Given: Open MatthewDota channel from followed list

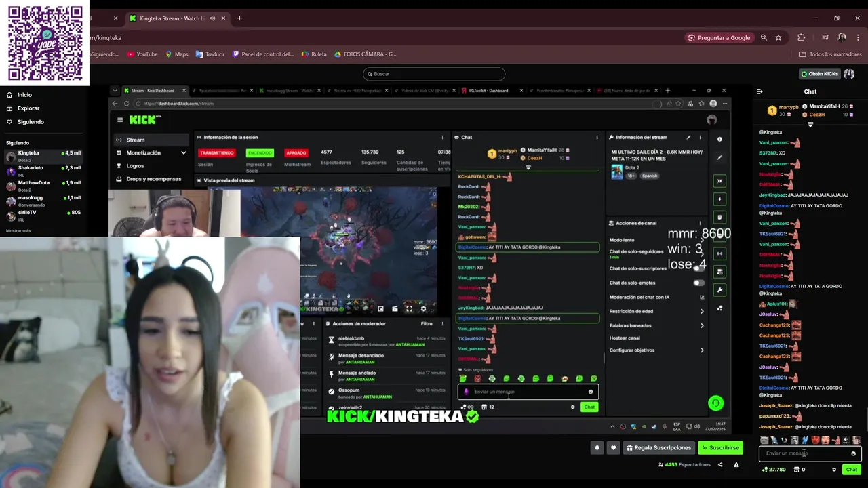Looking at the screenshot, I should (43, 185).
